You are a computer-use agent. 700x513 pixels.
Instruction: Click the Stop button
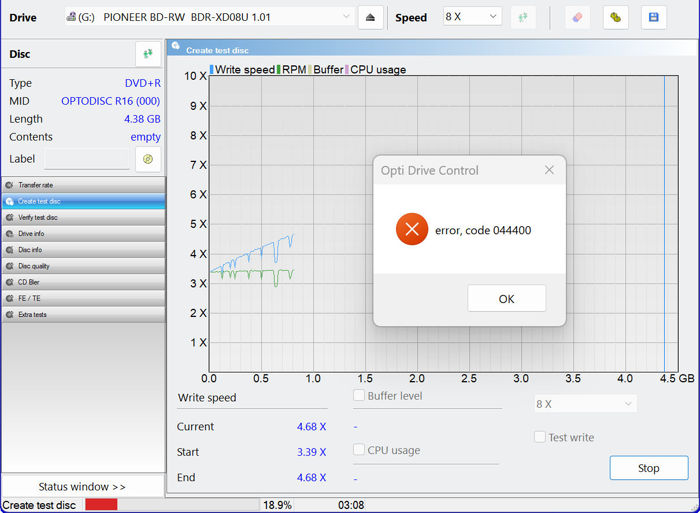(x=648, y=468)
